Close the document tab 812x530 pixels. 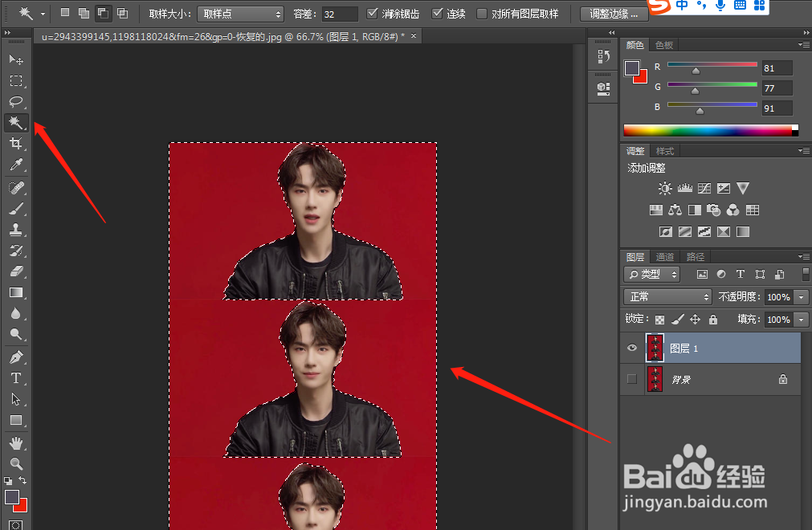(414, 35)
